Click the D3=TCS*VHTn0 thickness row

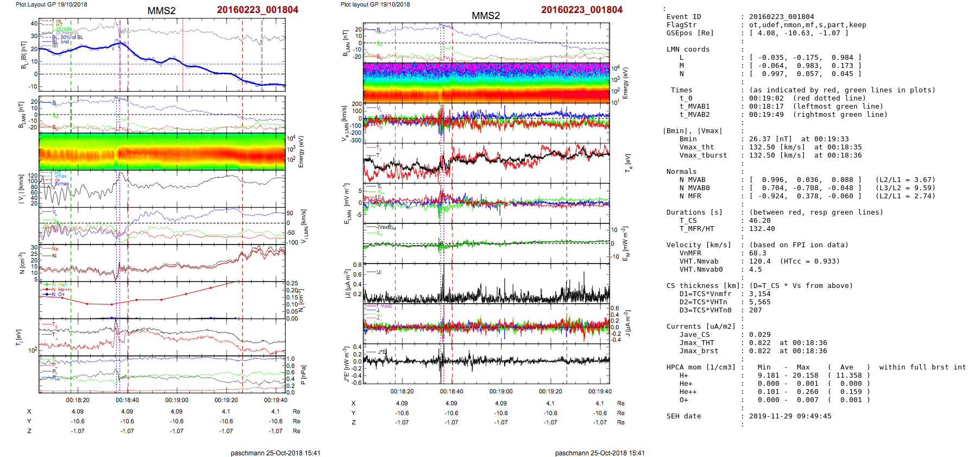click(x=705, y=310)
